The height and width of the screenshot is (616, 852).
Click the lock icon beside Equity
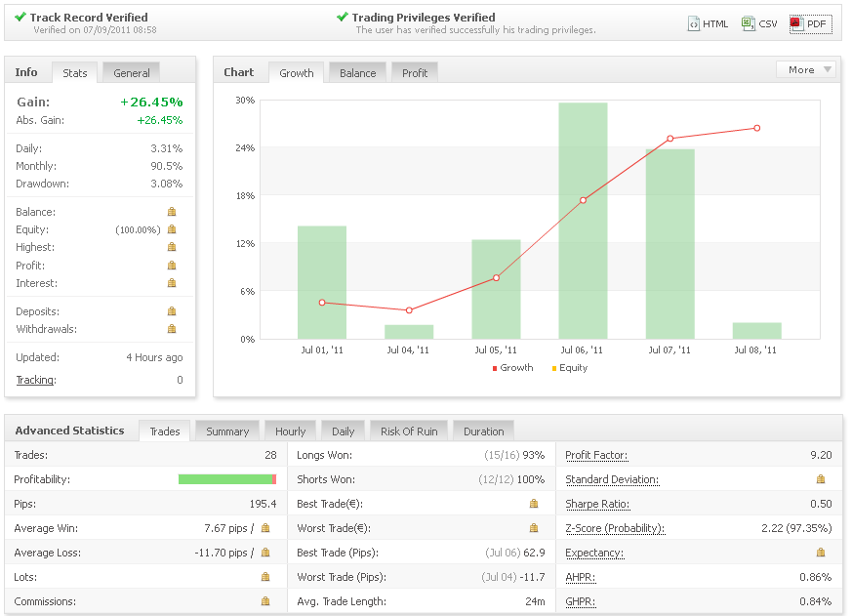tap(172, 228)
